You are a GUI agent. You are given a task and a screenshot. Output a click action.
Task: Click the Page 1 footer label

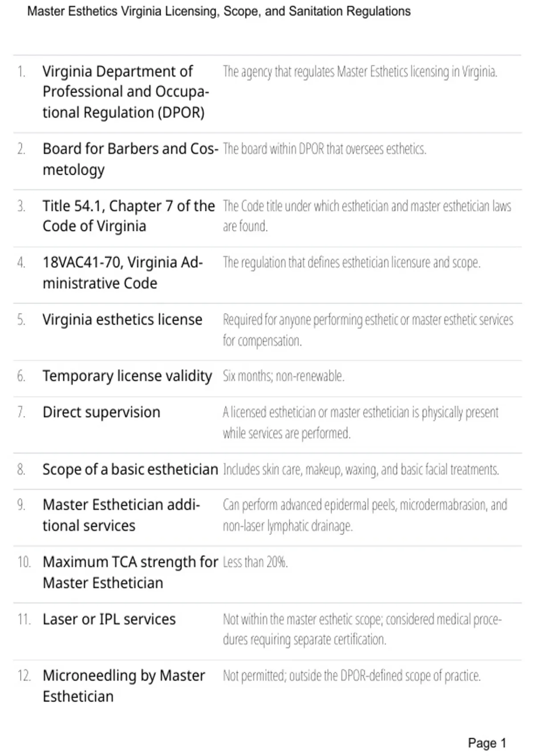(487, 743)
